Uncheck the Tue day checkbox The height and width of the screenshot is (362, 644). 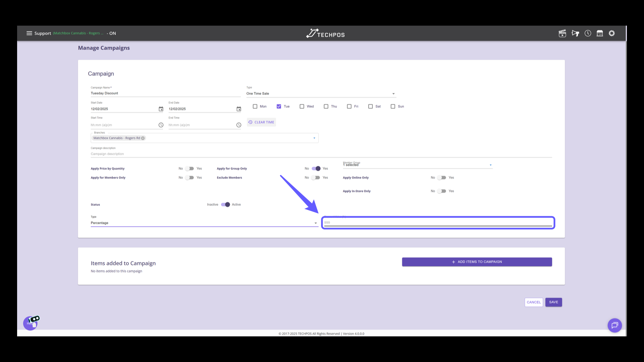pyautogui.click(x=279, y=106)
